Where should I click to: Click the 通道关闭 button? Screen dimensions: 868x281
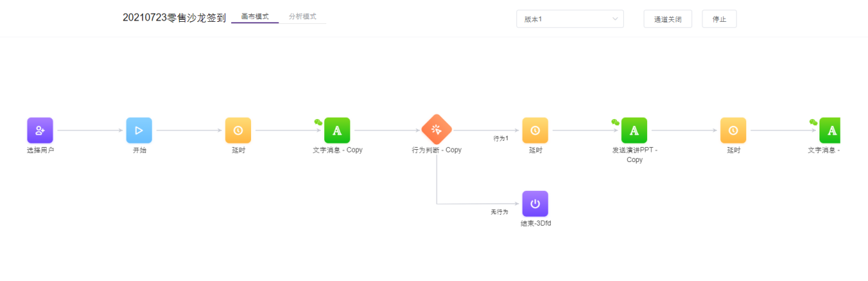[668, 19]
